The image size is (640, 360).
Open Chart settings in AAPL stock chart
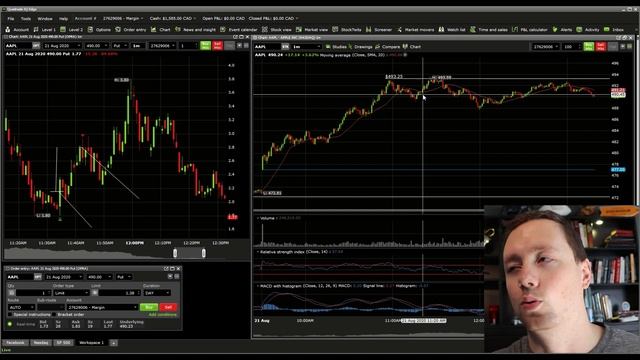tap(411, 47)
